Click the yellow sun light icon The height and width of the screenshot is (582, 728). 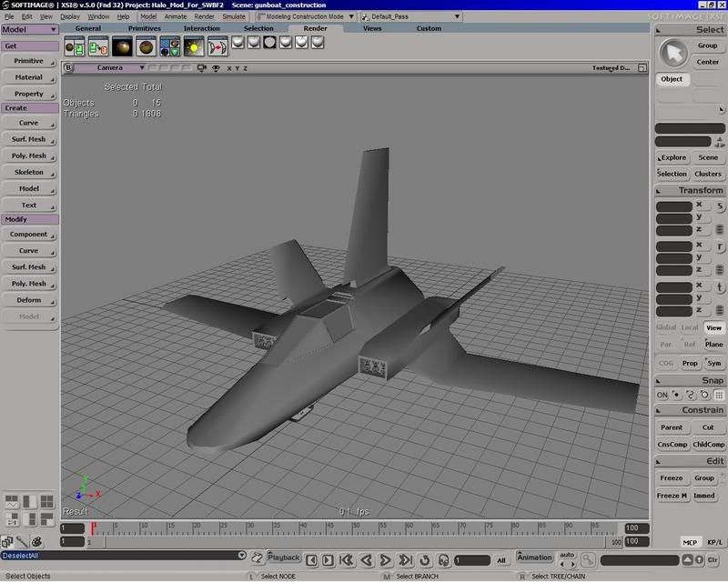click(x=194, y=47)
